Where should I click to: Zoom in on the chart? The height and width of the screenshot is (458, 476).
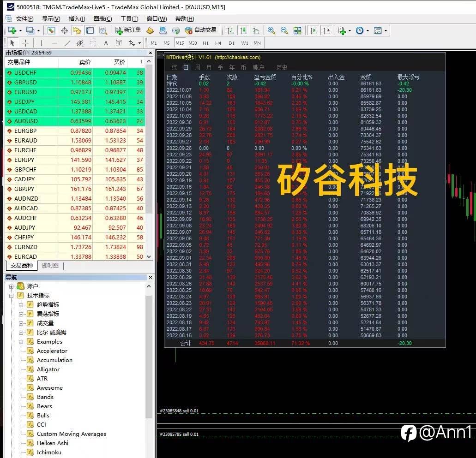pyautogui.click(x=271, y=30)
